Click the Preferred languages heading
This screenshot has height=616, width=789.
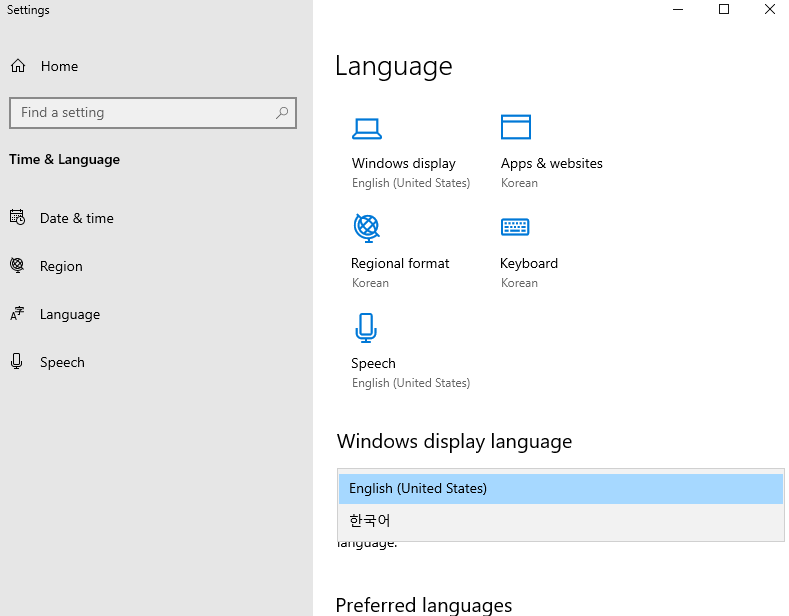pos(424,605)
